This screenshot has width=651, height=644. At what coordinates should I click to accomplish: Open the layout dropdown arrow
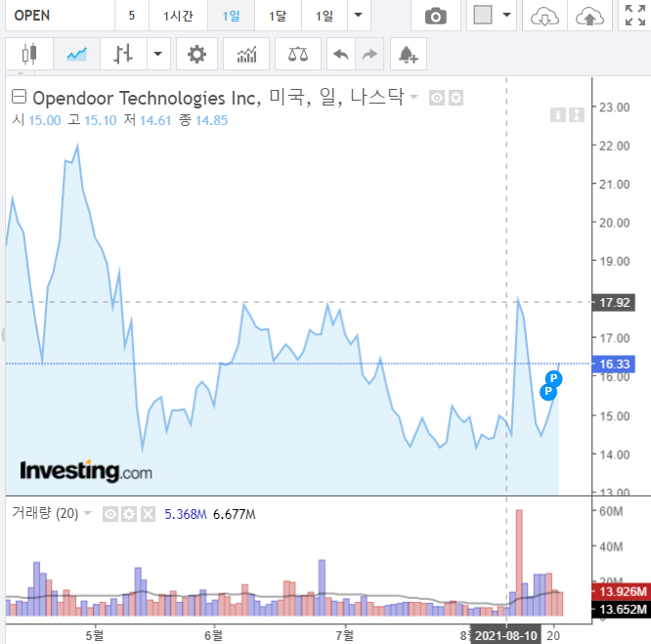coord(506,15)
